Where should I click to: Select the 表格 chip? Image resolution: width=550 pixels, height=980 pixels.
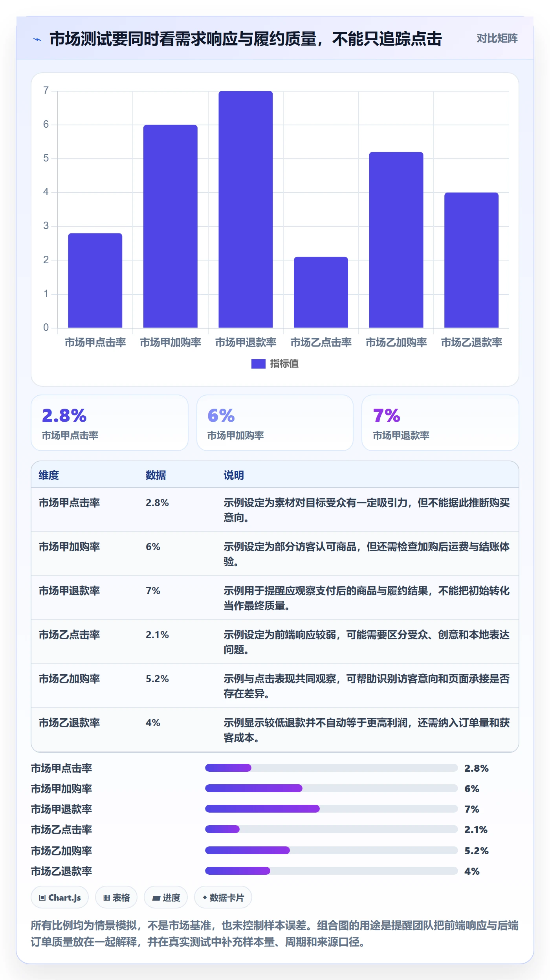[116, 897]
